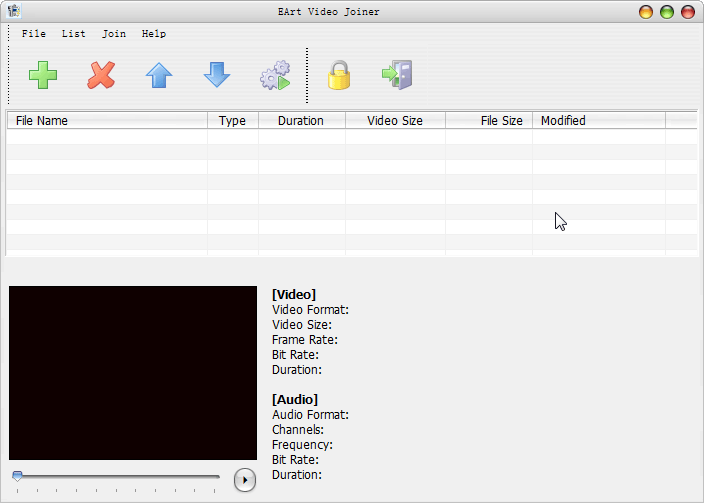Viewport: 704px width, 503px height.
Task: Sort by File Name column header
Action: [x=107, y=120]
